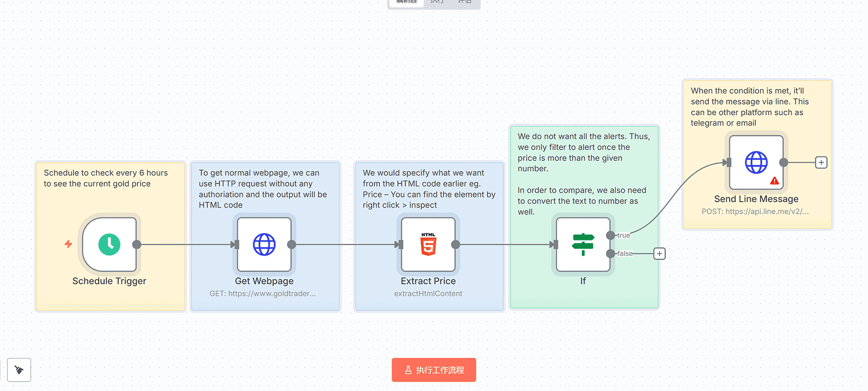This screenshot has width=868, height=391.
Task: Open the Get Webpage globe node
Action: point(264,245)
